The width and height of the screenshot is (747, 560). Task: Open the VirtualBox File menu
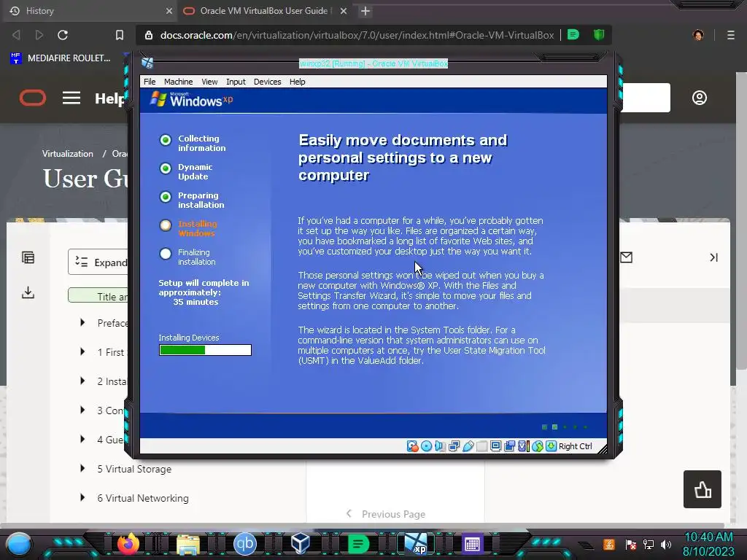(x=150, y=82)
